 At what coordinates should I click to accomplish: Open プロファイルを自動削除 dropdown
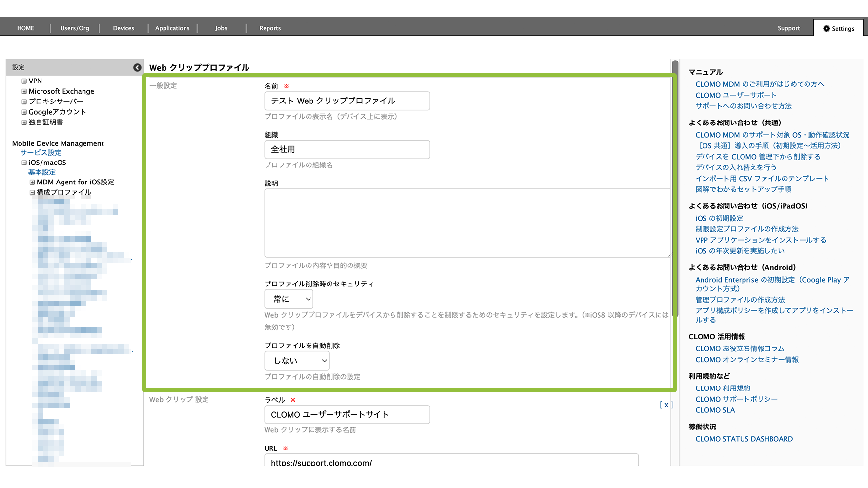tap(297, 361)
